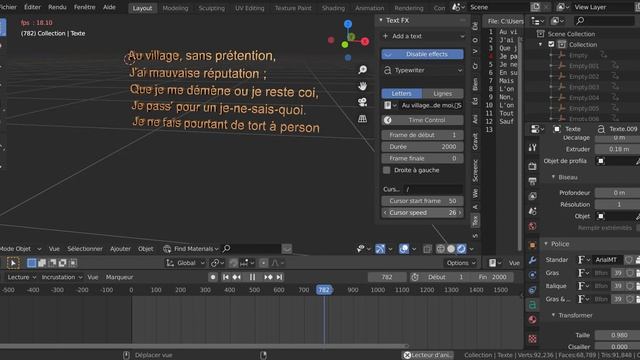640x360 pixels.
Task: Toggle gizmo display button in header
Action: pos(380,249)
